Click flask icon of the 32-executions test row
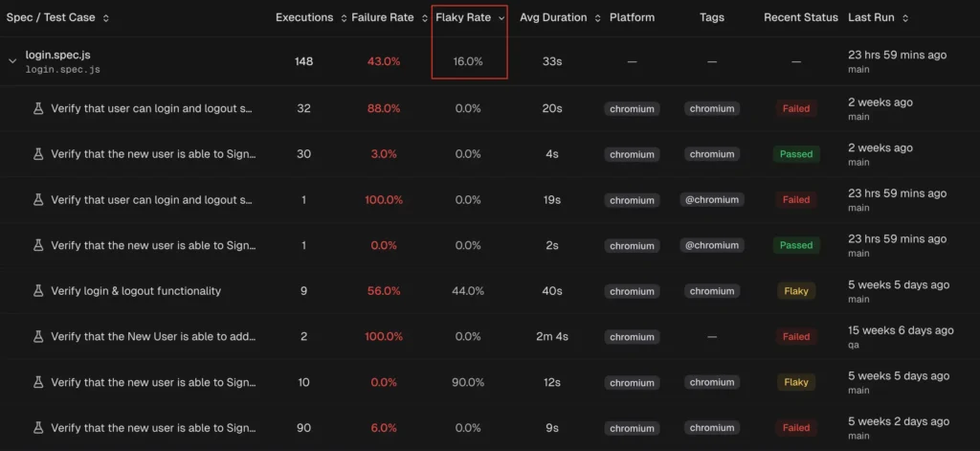This screenshot has width=980, height=451. coord(39,108)
